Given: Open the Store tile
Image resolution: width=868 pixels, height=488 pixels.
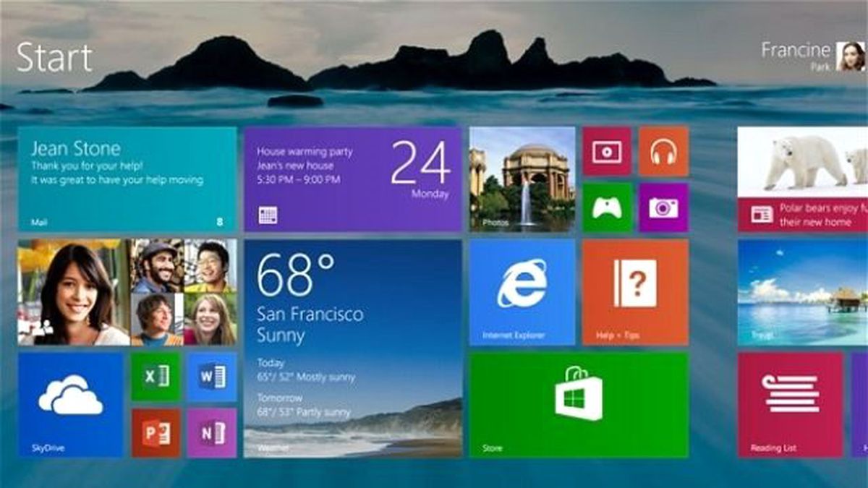Looking at the screenshot, I should coord(579,405).
